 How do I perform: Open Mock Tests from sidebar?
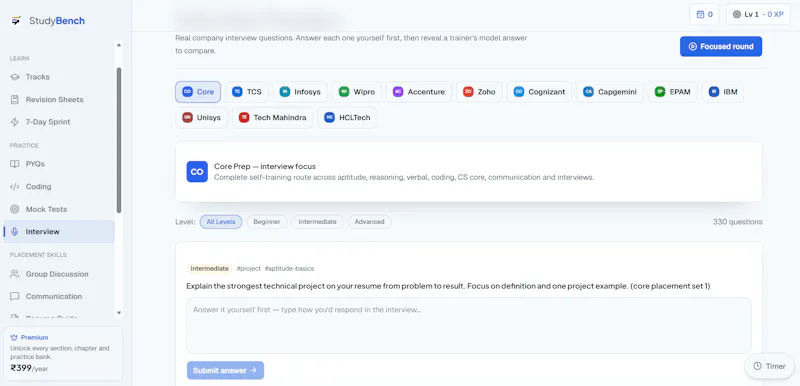[59, 209]
